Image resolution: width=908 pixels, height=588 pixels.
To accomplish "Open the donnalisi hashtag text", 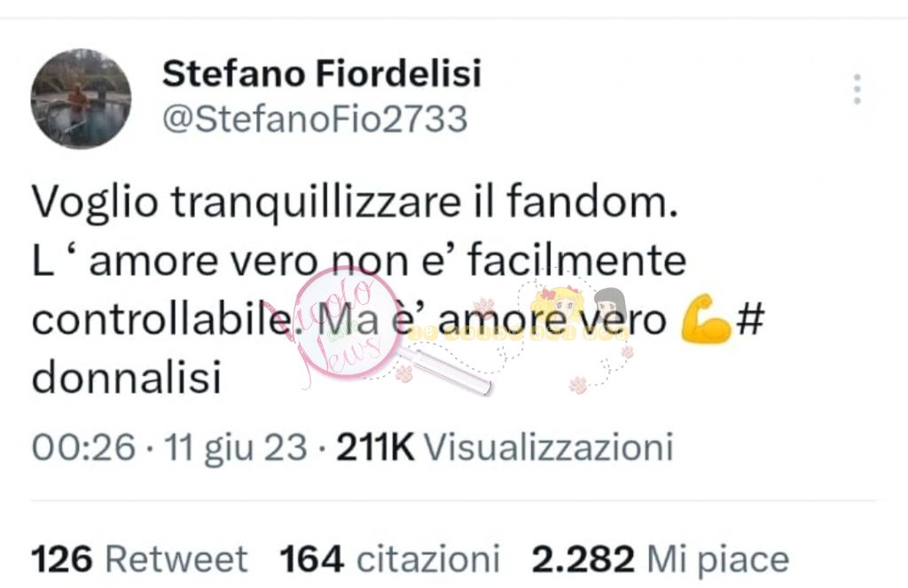I will pyautogui.click(x=127, y=377).
